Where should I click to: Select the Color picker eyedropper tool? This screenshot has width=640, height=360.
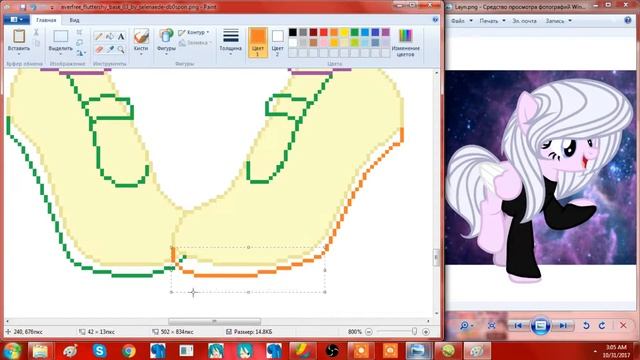point(110,49)
